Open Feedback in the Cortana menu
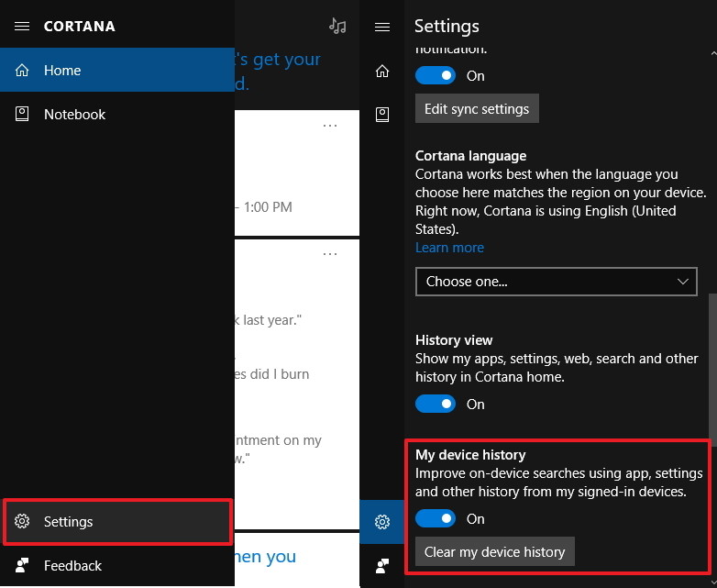Image resolution: width=717 pixels, height=588 pixels. (117, 566)
